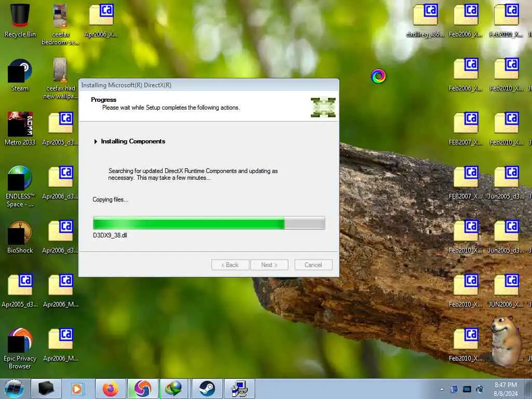Open the Recycle Bin desktop icon

20,20
